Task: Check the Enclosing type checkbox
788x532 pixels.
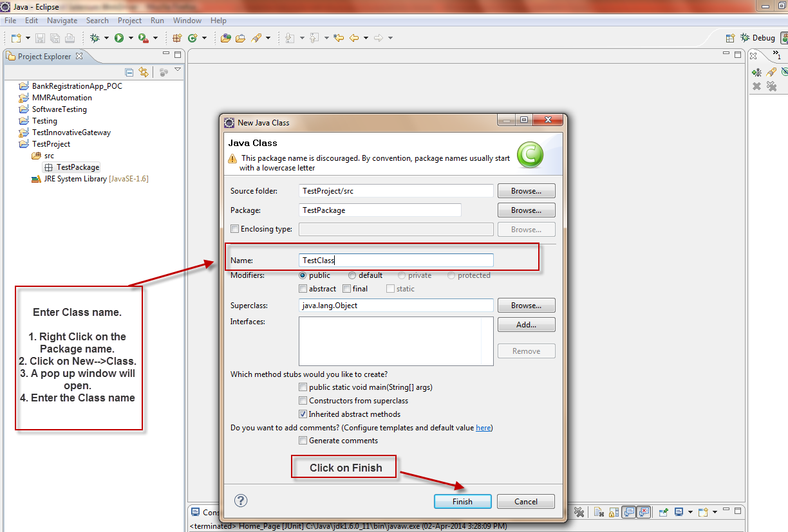Action: [234, 229]
